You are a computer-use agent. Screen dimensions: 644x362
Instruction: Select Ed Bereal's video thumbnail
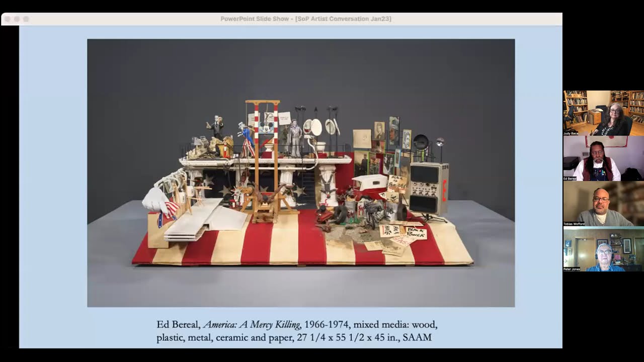tap(603, 158)
